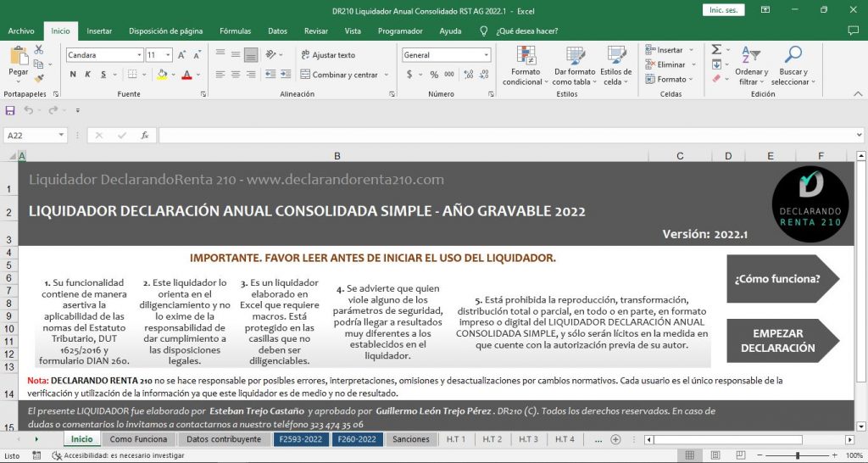This screenshot has width=868, height=463.
Task: Open the Sanciones sheet tab
Action: point(411,439)
